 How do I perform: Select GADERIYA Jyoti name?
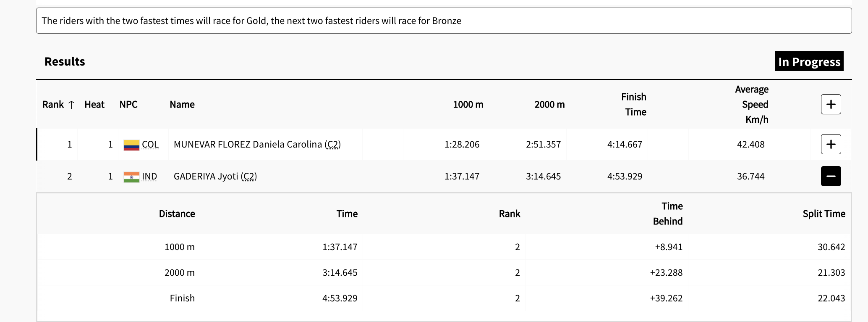pyautogui.click(x=206, y=177)
